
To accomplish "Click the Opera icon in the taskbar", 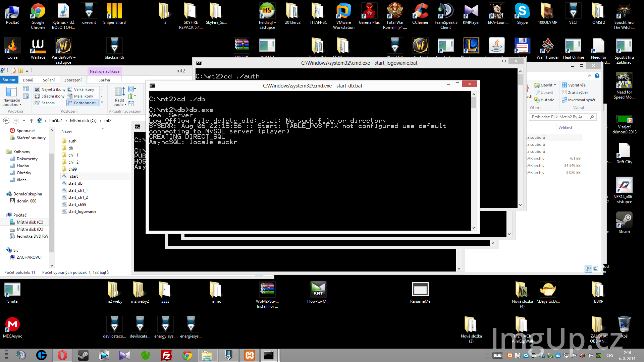I will [62, 355].
